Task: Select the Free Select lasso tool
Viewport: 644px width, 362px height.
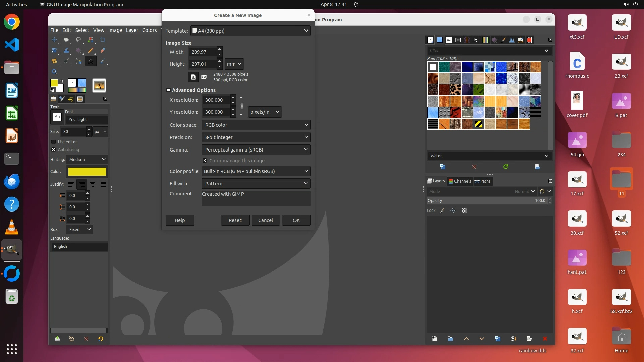Action: (78, 40)
